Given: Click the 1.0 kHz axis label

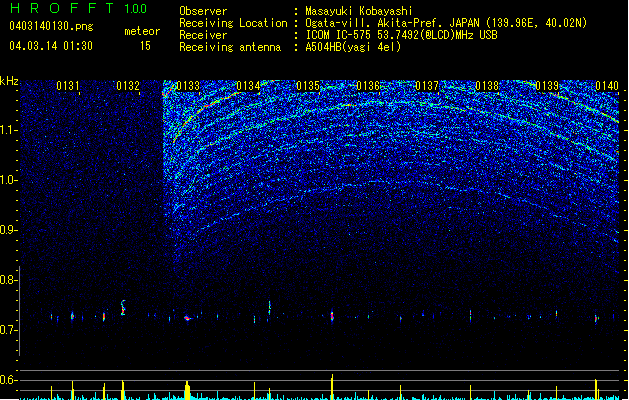Looking at the screenshot, I should pyautogui.click(x=9, y=180).
